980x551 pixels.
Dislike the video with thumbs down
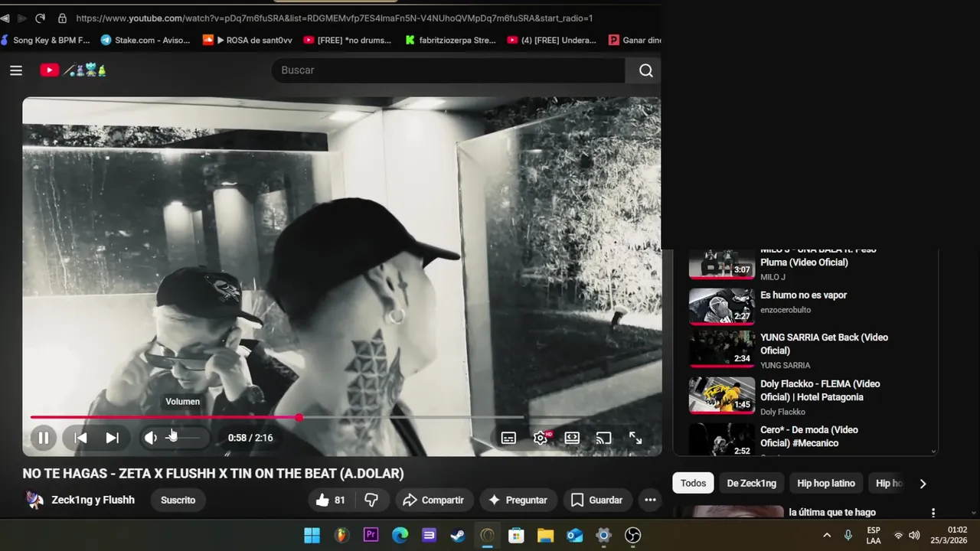click(x=371, y=500)
